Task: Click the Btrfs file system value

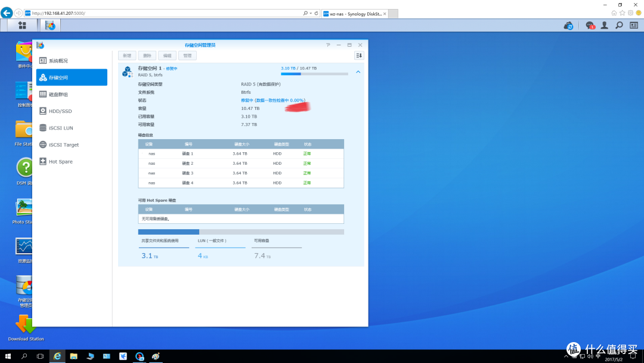Action: click(246, 92)
